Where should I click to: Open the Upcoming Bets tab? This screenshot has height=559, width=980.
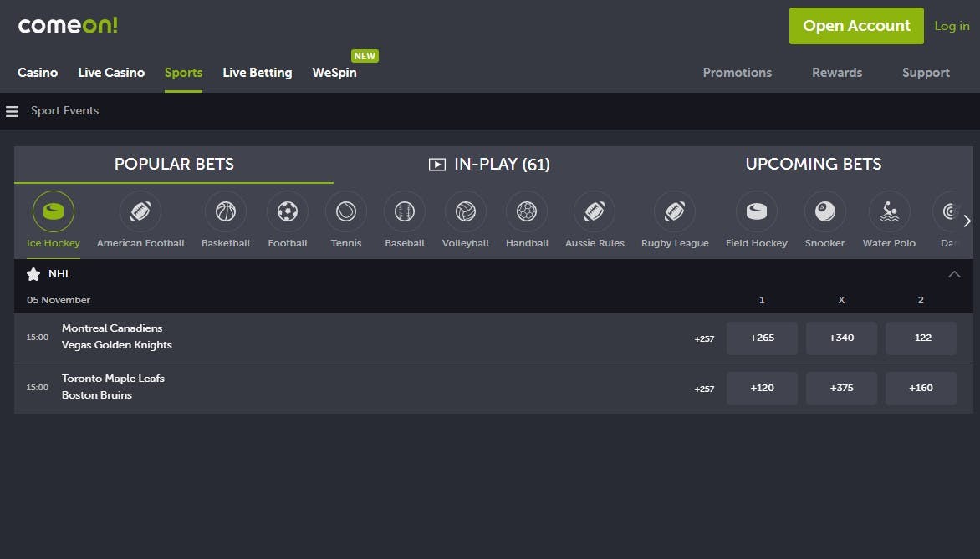pos(813,165)
